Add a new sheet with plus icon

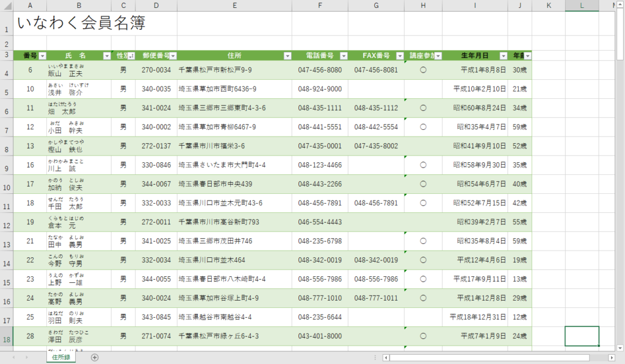95,357
